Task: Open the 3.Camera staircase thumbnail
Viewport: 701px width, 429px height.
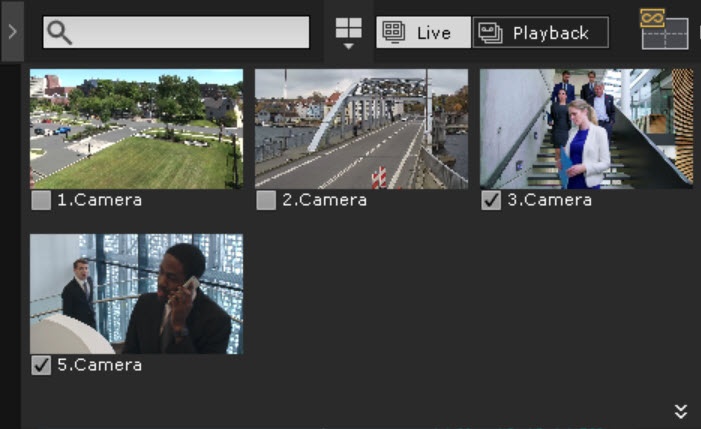Action: click(586, 129)
